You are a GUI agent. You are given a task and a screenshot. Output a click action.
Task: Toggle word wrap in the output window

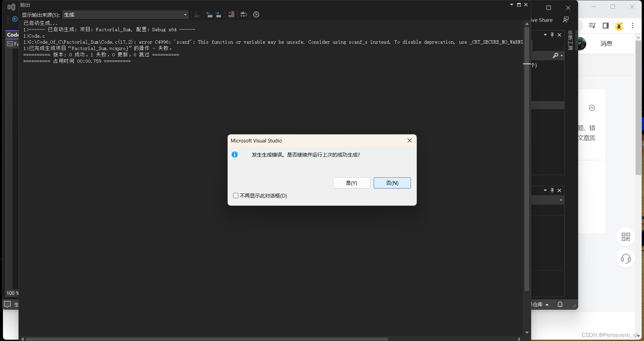244,14
